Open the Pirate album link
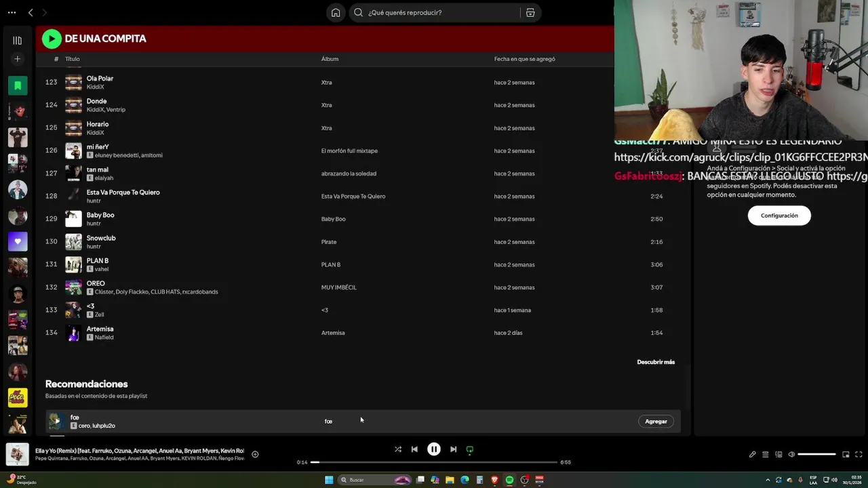The width and height of the screenshot is (868, 488). [x=329, y=242]
